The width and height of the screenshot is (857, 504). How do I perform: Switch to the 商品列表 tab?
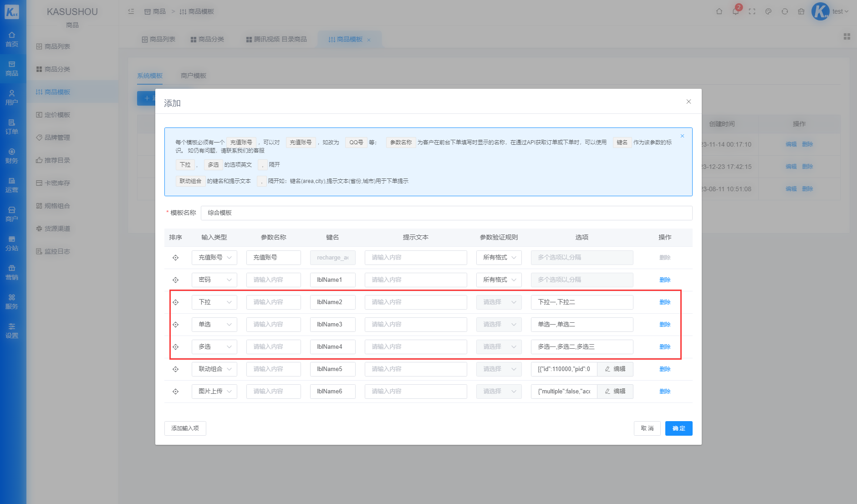tap(158, 40)
